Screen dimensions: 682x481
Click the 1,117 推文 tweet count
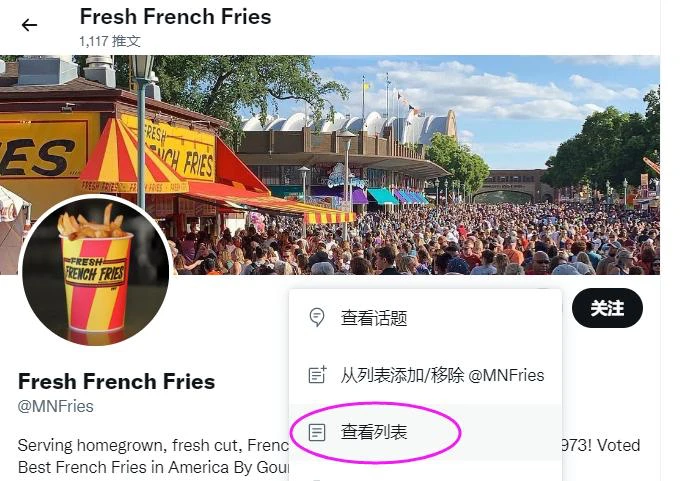[110, 41]
